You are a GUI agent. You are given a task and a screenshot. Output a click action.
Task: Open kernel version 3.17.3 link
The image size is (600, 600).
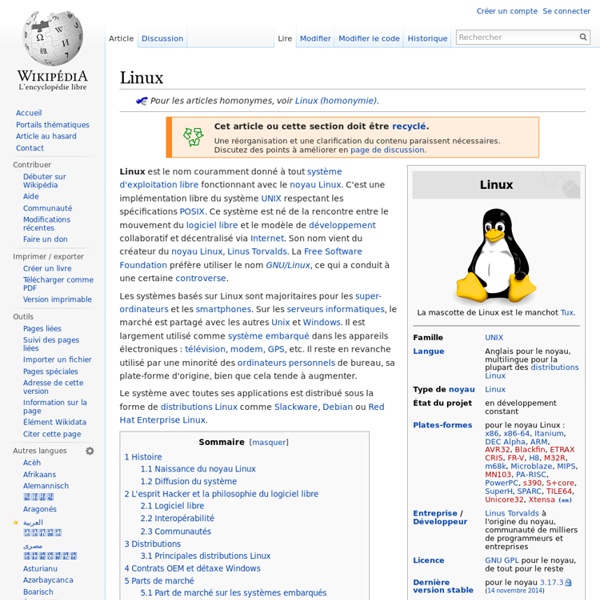(x=551, y=582)
